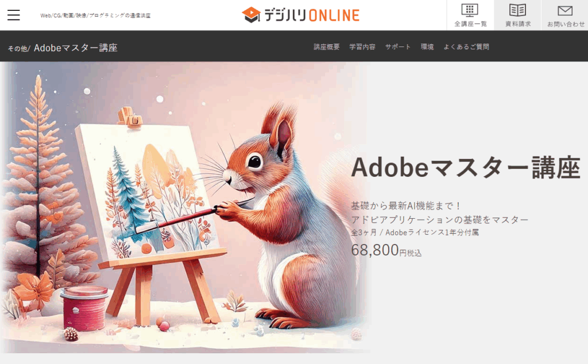The width and height of the screenshot is (588, 364).
Task: Click the 68,800円税込 price text
Action: click(386, 250)
